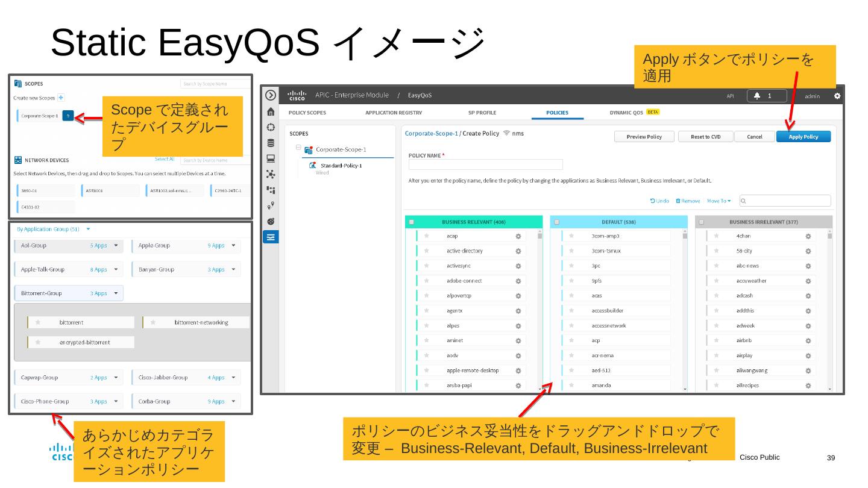Collapse the Corporate-Scope-1 tree node
The width and height of the screenshot is (868, 488).
pos(297,147)
